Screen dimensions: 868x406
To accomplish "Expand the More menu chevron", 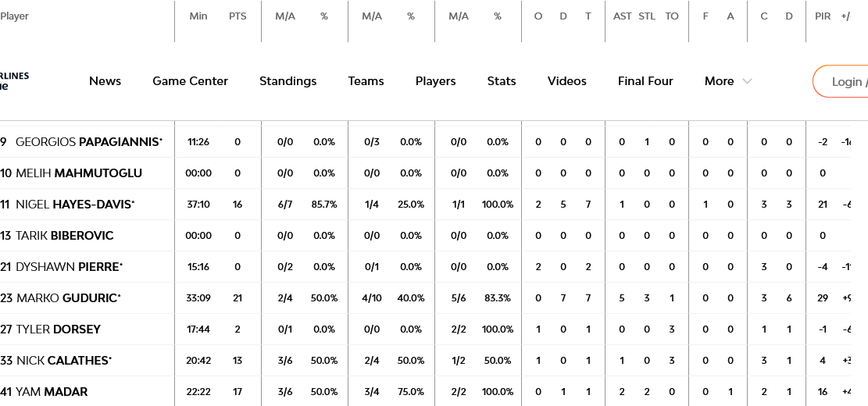I will coord(747,81).
